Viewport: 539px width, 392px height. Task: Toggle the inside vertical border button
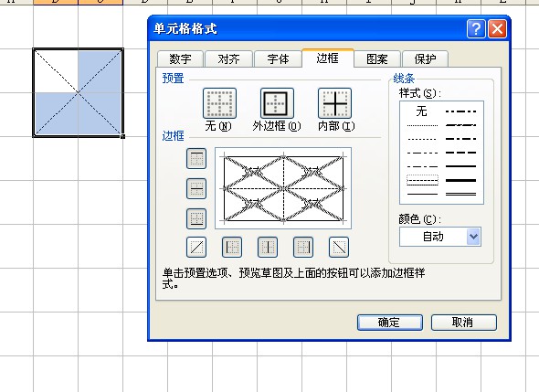pyautogui.click(x=268, y=248)
